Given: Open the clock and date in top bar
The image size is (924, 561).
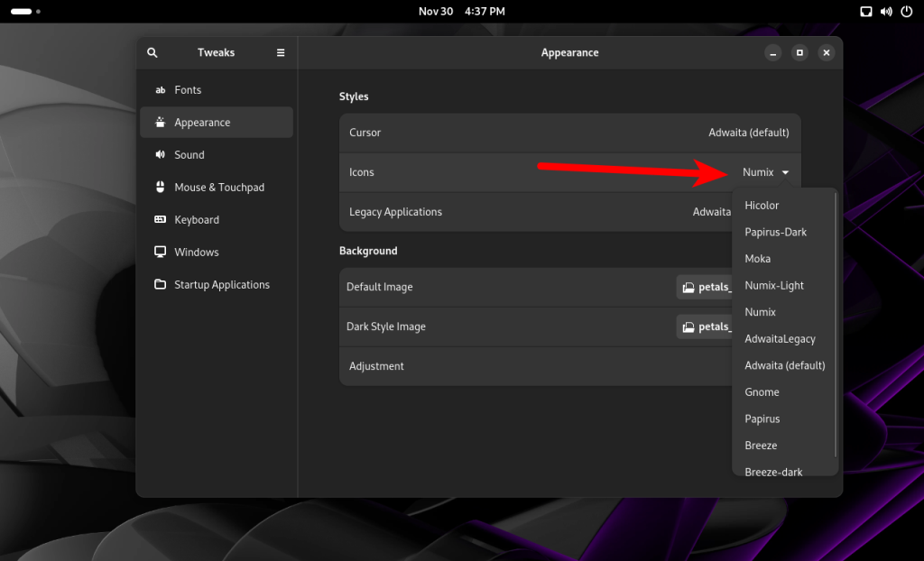Looking at the screenshot, I should (462, 12).
